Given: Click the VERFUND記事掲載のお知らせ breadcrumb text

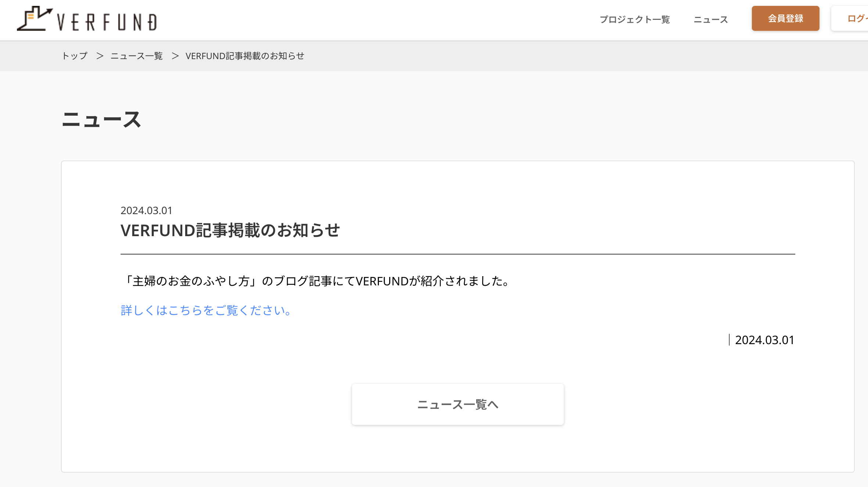Looking at the screenshot, I should [245, 56].
